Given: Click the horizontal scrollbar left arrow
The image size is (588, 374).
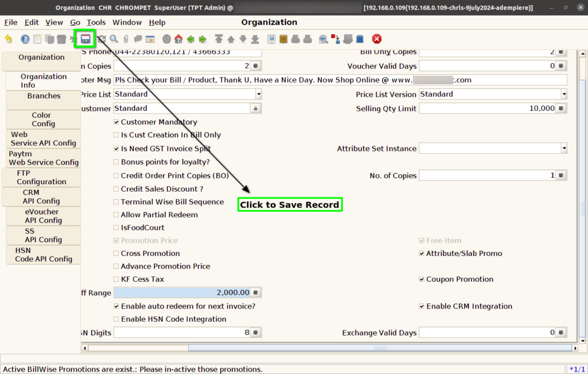Looking at the screenshot, I should tap(85, 348).
